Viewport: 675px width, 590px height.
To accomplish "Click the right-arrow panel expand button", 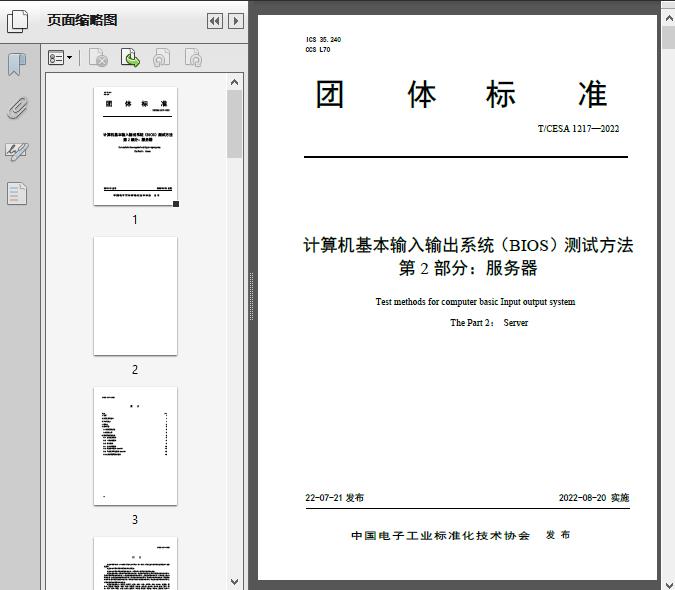I will tap(236, 21).
